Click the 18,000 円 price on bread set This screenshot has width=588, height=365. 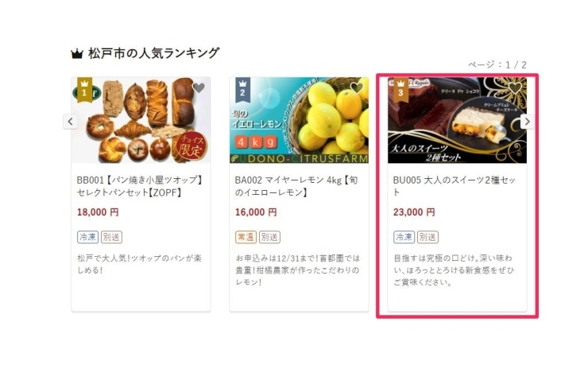(98, 212)
